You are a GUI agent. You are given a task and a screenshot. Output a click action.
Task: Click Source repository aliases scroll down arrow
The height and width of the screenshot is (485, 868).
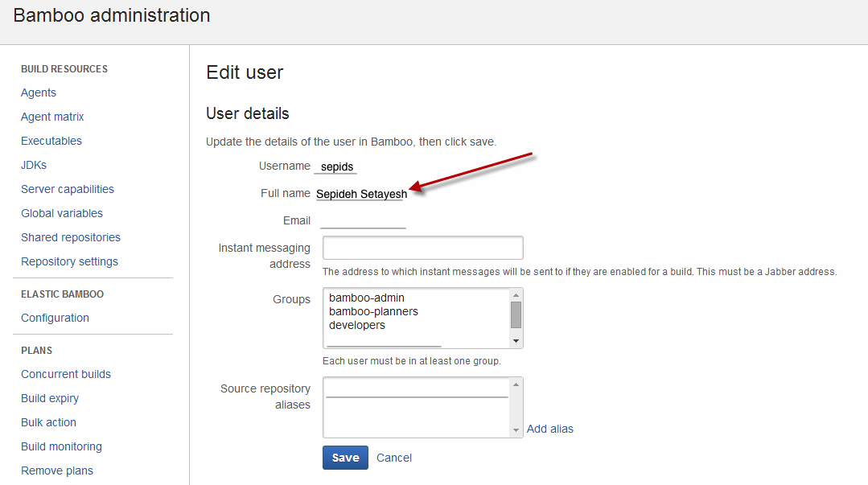(516, 430)
